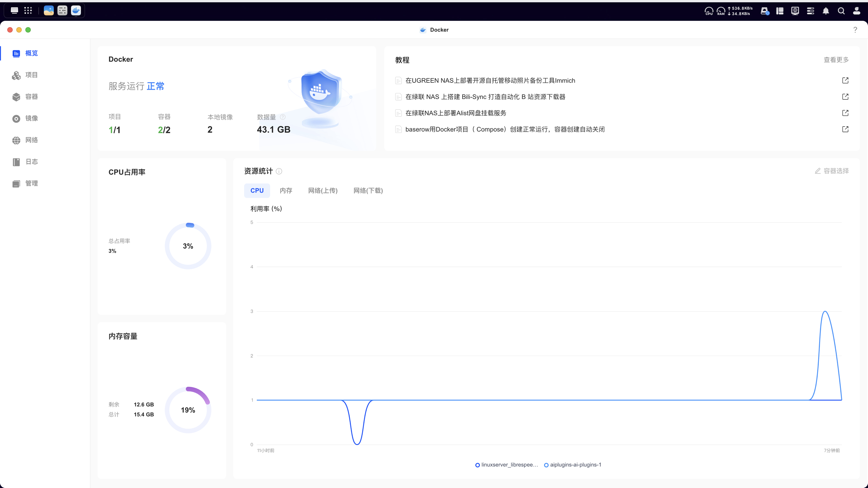
Task: Toggle linuxserver_librespeed legend series
Action: (x=506, y=465)
